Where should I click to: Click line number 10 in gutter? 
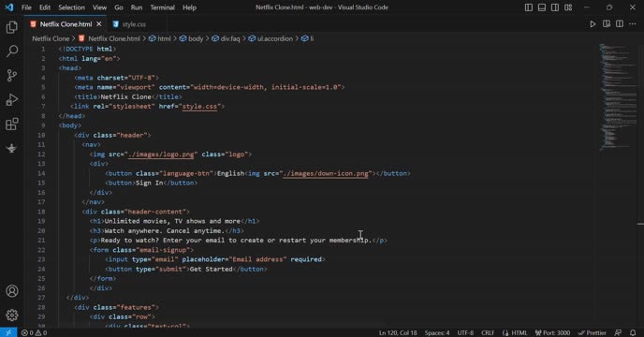tap(41, 135)
